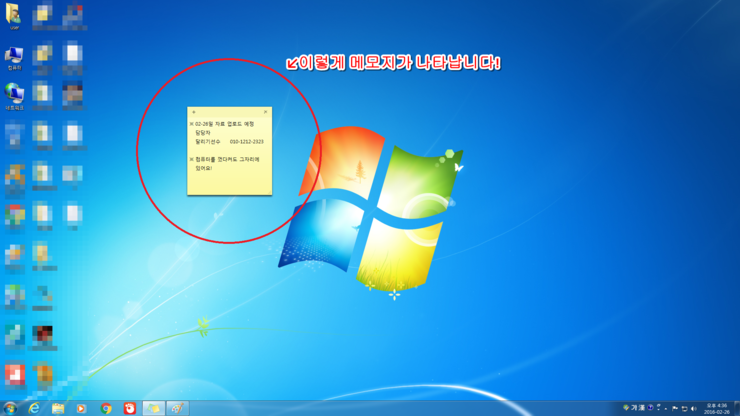Click phone number 010-1212-2323 in the note
740x416 pixels.
click(x=247, y=142)
